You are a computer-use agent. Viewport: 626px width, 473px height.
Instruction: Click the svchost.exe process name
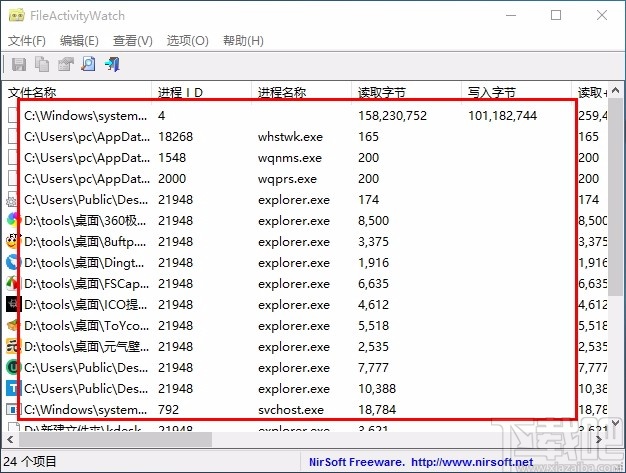click(x=291, y=410)
